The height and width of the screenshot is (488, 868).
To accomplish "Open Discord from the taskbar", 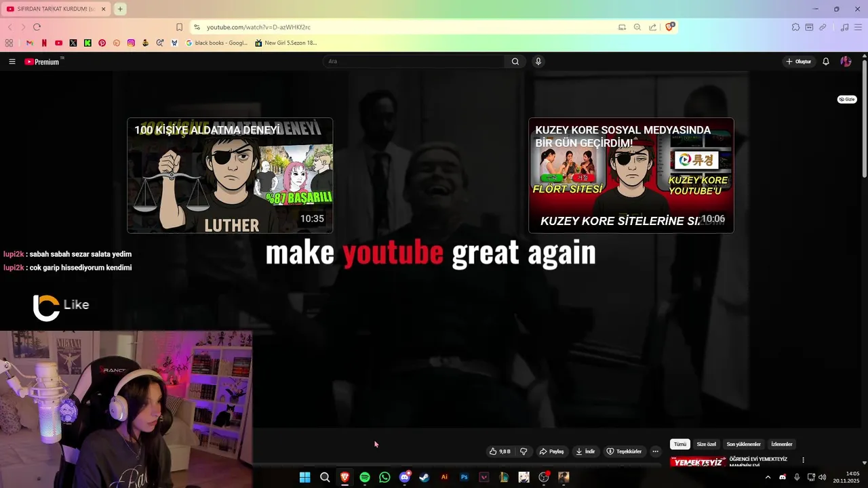I will pyautogui.click(x=405, y=477).
